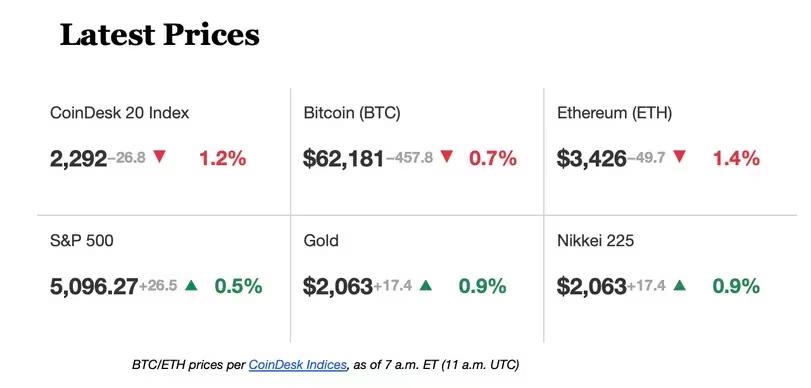Click the red down triangle next to Bitcoin price
Viewport: 811px width, 388px height.
447,157
